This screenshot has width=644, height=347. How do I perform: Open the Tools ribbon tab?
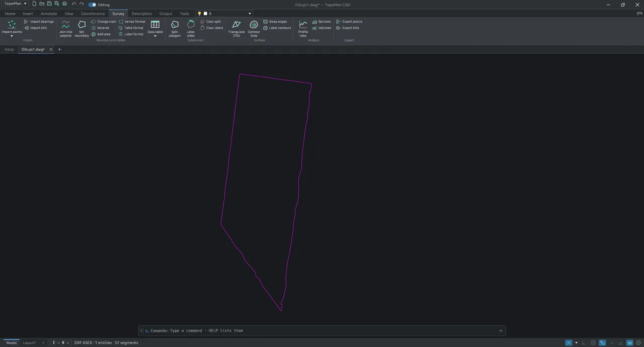(185, 14)
